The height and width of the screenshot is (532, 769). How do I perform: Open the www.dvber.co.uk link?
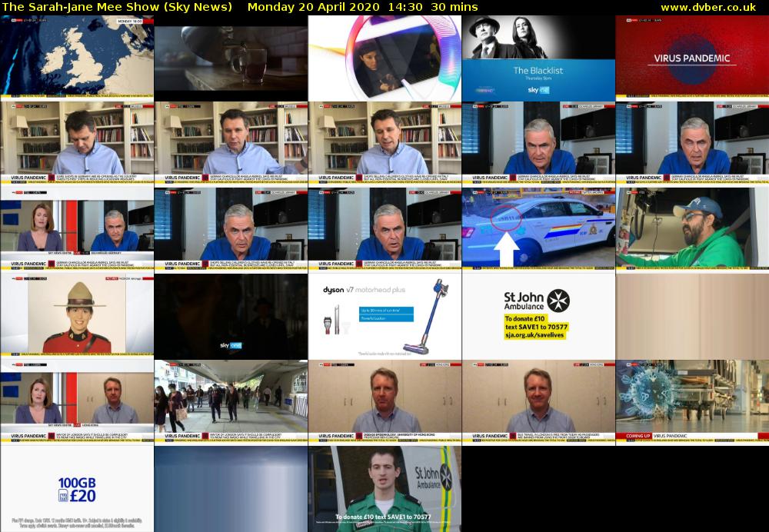click(x=708, y=8)
